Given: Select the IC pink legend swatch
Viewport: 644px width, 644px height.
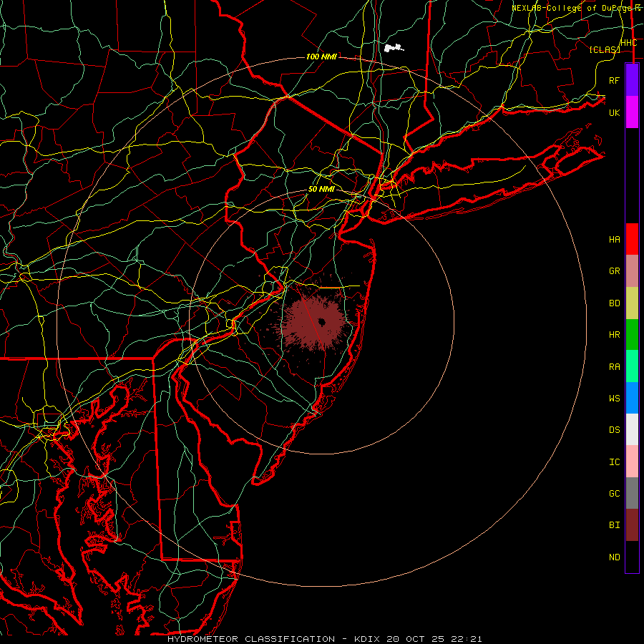Looking at the screenshot, I should point(632,462).
